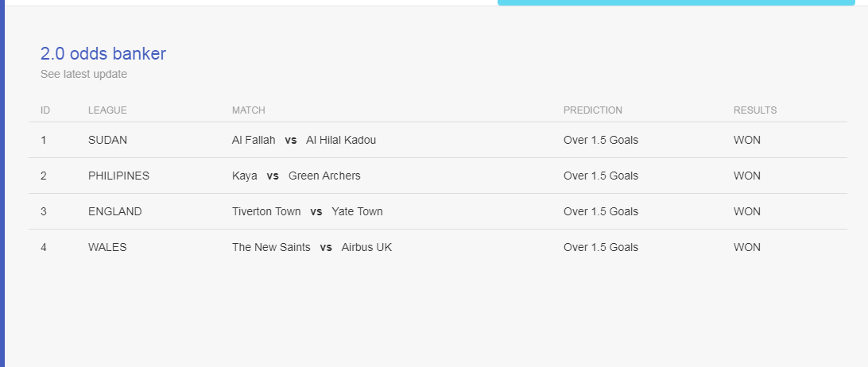Screen dimensions: 868x367
Task: Select the row ID 3 cell
Action: click(44, 211)
